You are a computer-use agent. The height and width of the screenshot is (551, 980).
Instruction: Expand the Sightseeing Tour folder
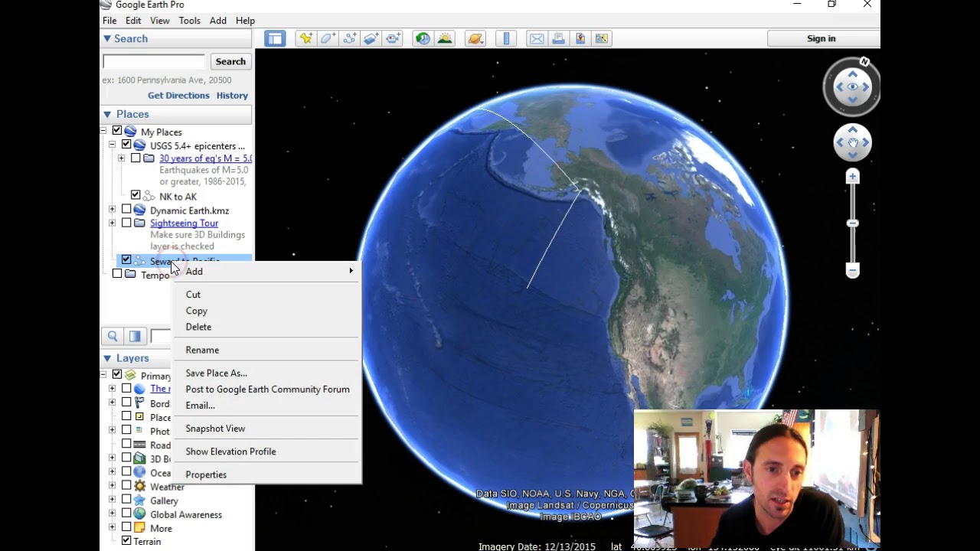click(x=113, y=223)
